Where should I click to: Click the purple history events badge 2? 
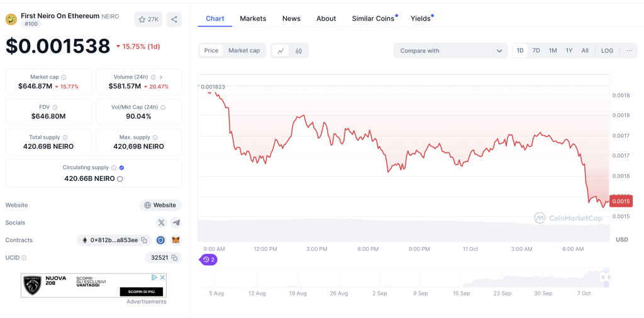click(209, 260)
